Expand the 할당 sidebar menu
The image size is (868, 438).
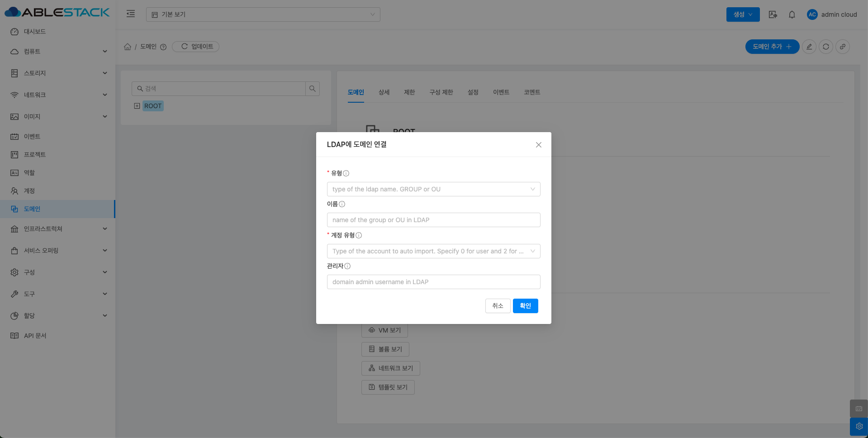tap(57, 316)
